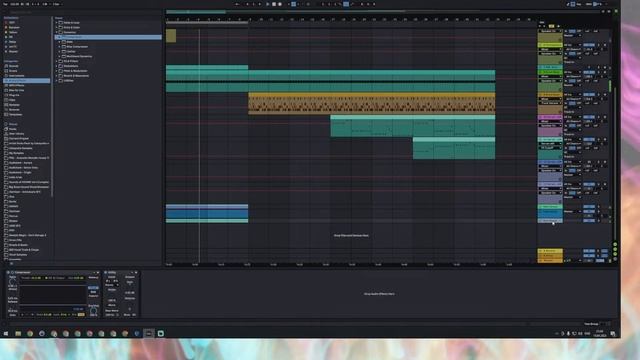Open Current Project under Places

coord(18,139)
